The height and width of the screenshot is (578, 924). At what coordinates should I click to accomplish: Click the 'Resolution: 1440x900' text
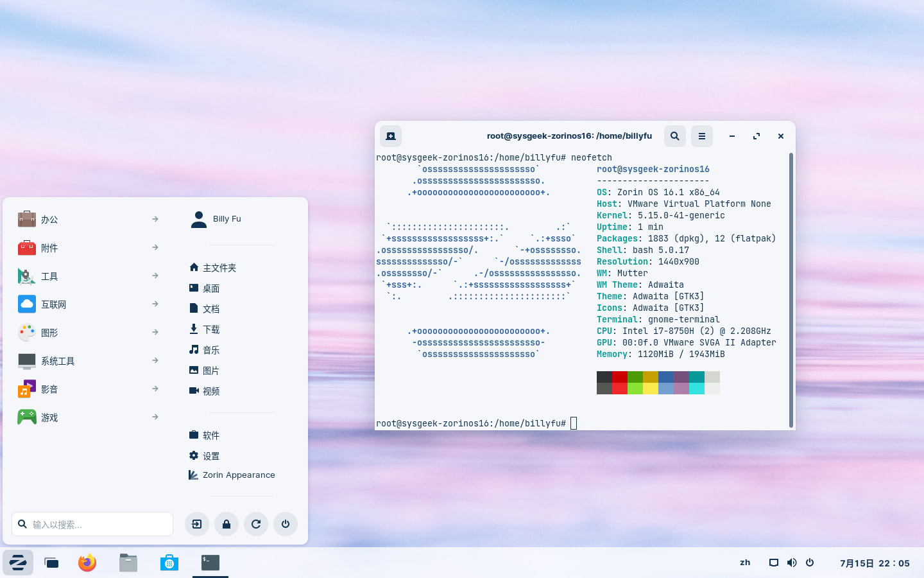click(648, 262)
